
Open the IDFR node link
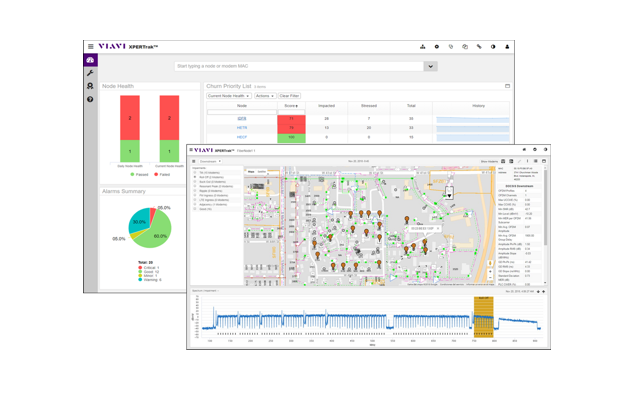242,118
